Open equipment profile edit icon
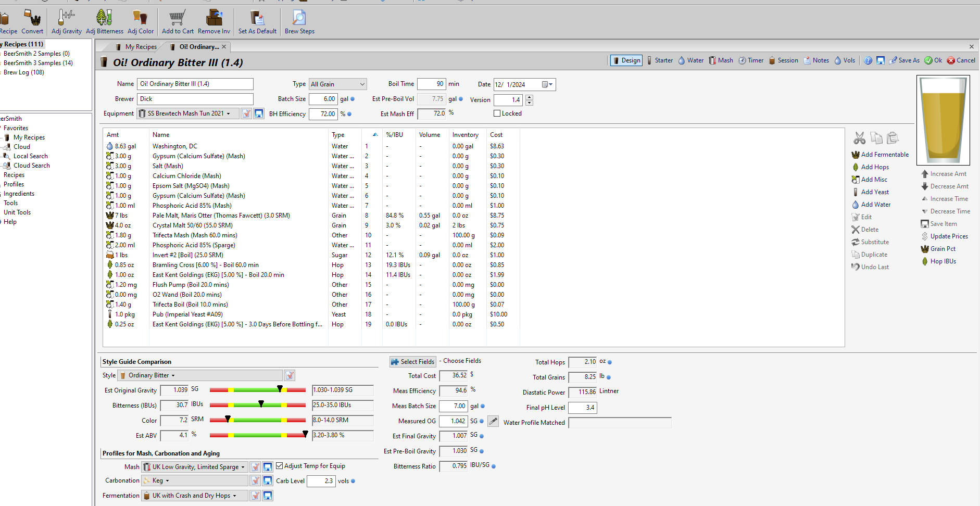 coord(247,113)
